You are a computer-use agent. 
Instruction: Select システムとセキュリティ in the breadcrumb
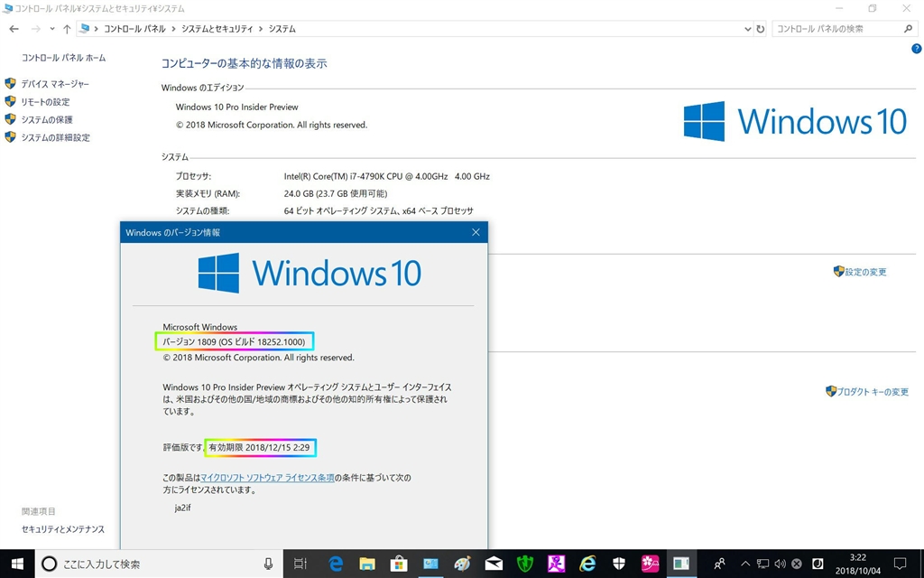coord(217,29)
